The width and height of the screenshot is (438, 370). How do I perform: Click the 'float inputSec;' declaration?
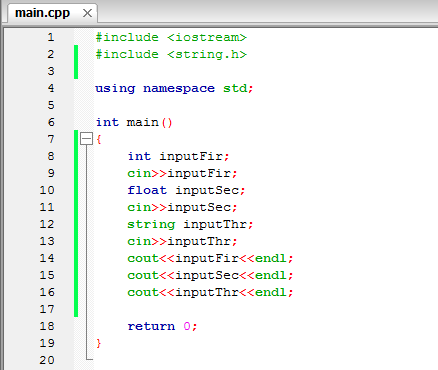pos(186,190)
